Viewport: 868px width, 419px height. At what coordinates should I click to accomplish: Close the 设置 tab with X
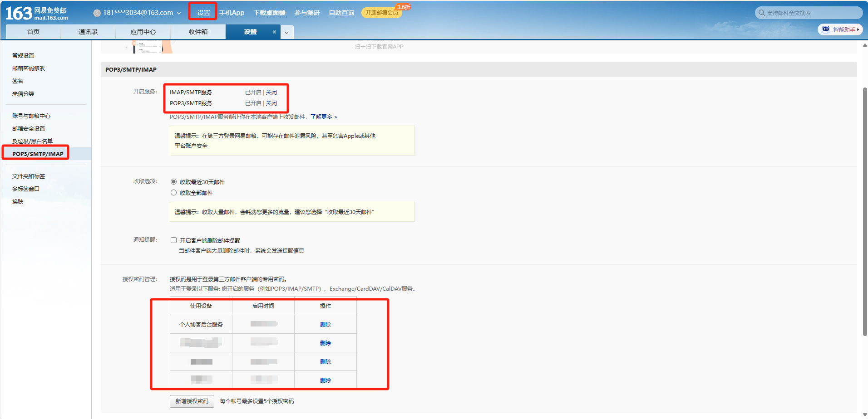tap(274, 32)
